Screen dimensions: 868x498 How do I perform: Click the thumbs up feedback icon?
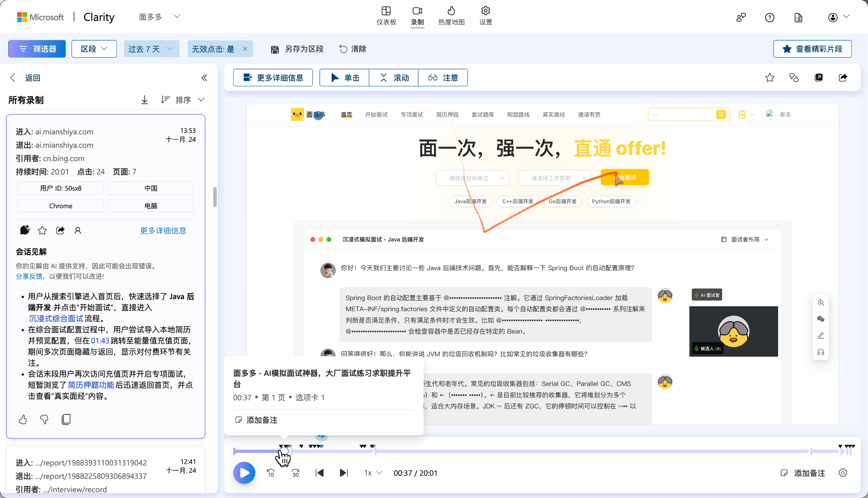(x=23, y=419)
